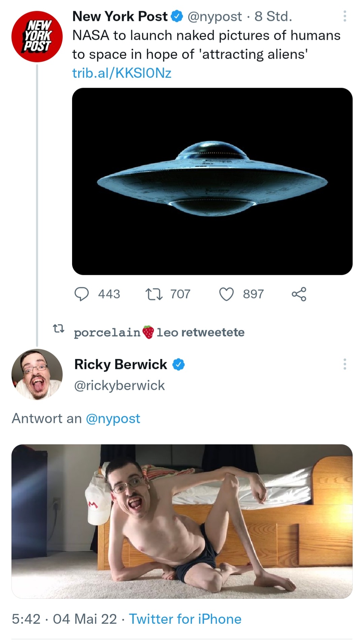
Task: Click the verified badge next to New York Post
Action: (x=177, y=16)
